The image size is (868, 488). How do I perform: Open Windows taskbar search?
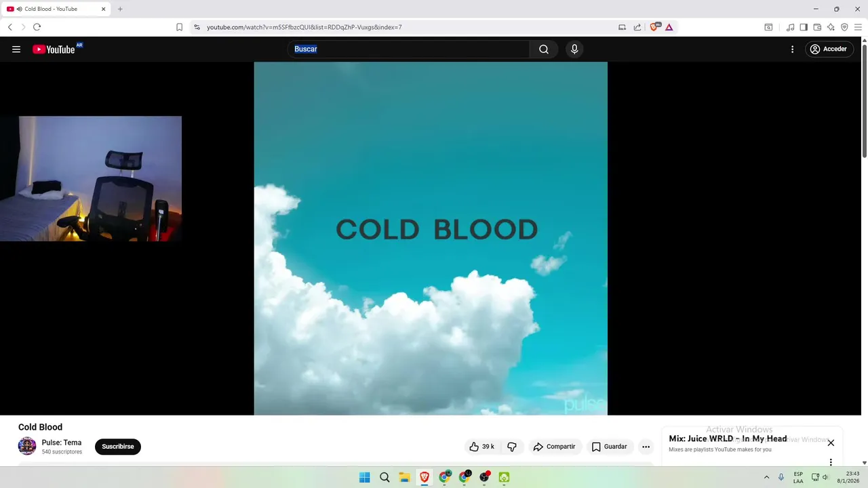click(384, 477)
